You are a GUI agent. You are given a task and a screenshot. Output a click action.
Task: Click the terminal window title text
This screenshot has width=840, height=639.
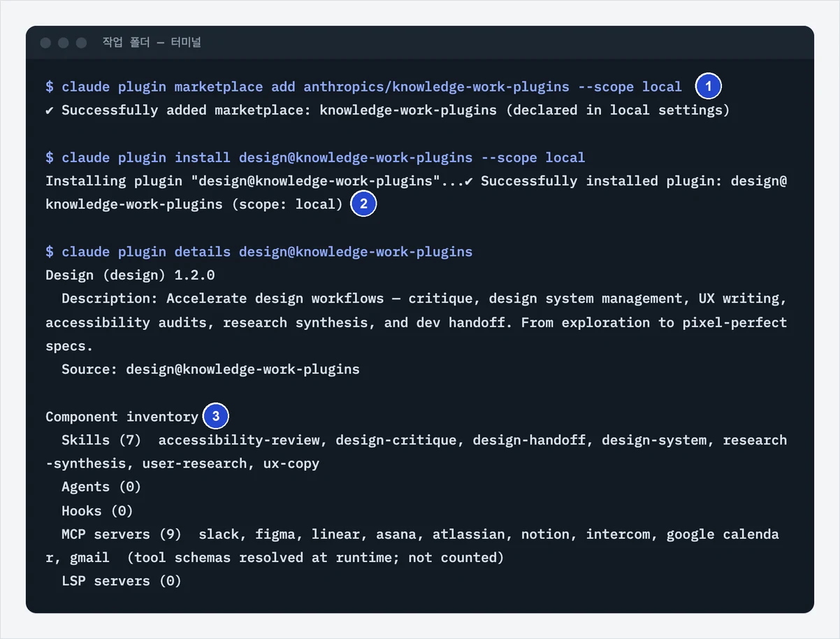coord(152,43)
